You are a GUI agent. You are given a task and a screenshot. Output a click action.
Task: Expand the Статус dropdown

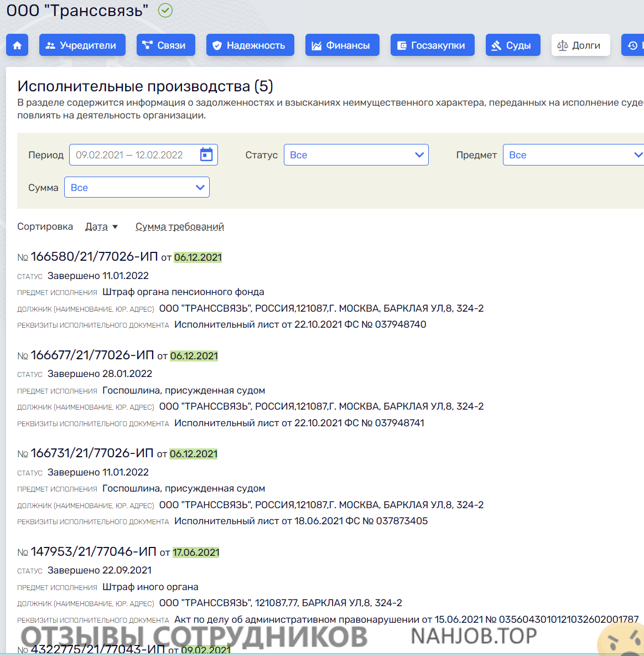pyautogui.click(x=356, y=155)
